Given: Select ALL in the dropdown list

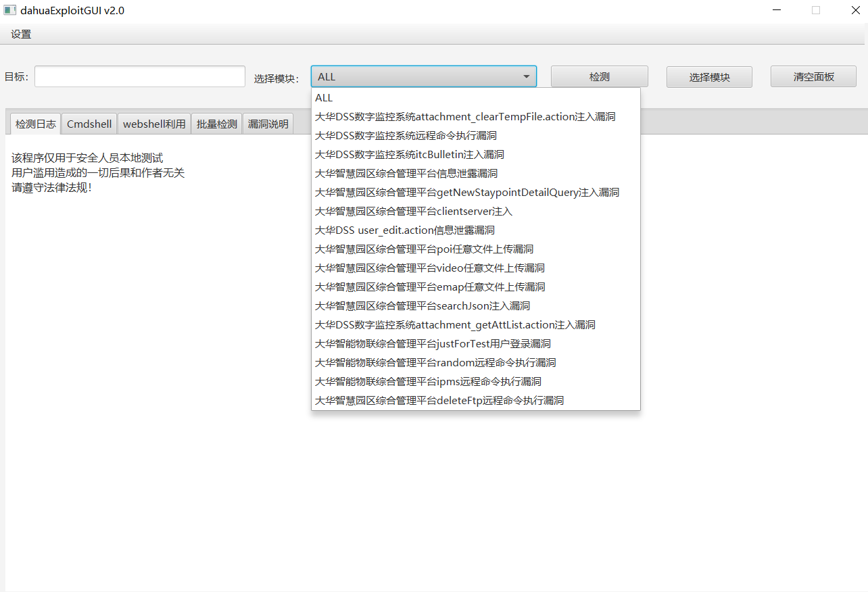Looking at the screenshot, I should click(x=476, y=98).
